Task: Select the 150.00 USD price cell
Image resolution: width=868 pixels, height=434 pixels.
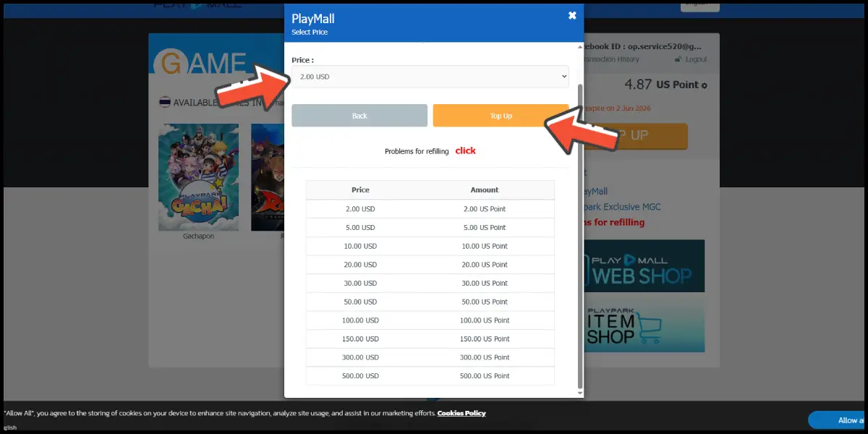Action: [360, 339]
